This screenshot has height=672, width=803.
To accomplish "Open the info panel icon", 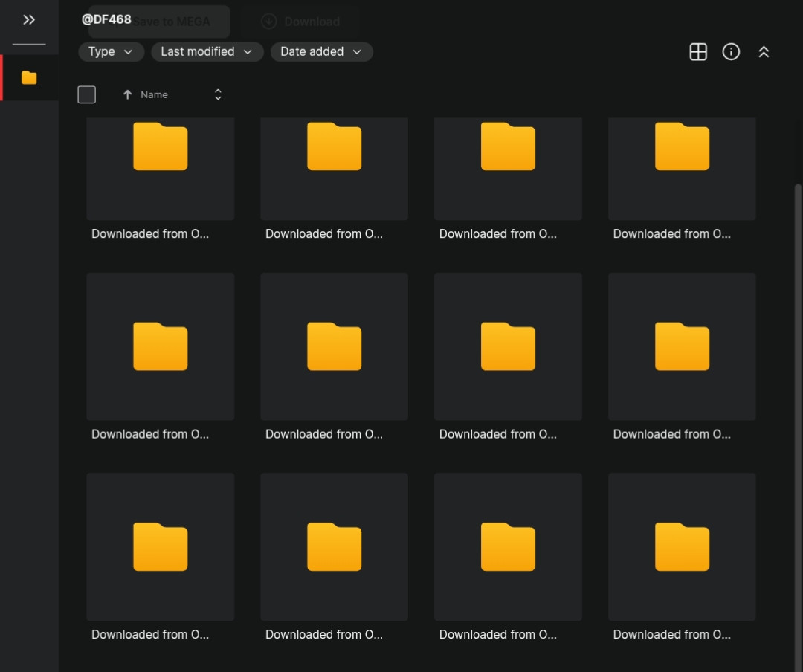I will [x=731, y=51].
